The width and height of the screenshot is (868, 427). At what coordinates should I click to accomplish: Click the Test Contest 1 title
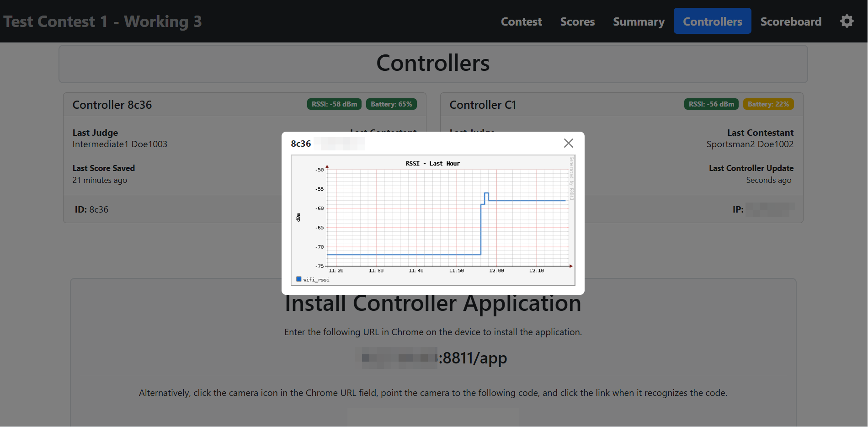pyautogui.click(x=102, y=21)
